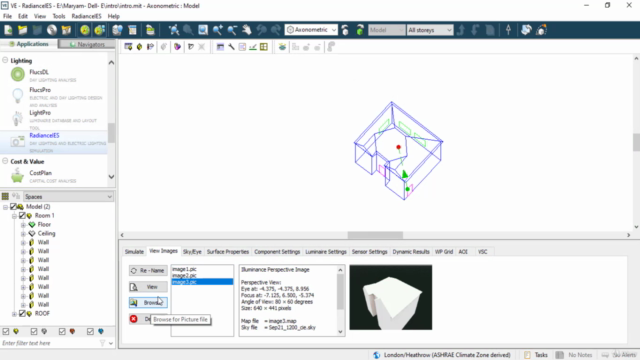Click the No Notes status icon
Viewport: 640px width, 360px height.
(x=560, y=355)
